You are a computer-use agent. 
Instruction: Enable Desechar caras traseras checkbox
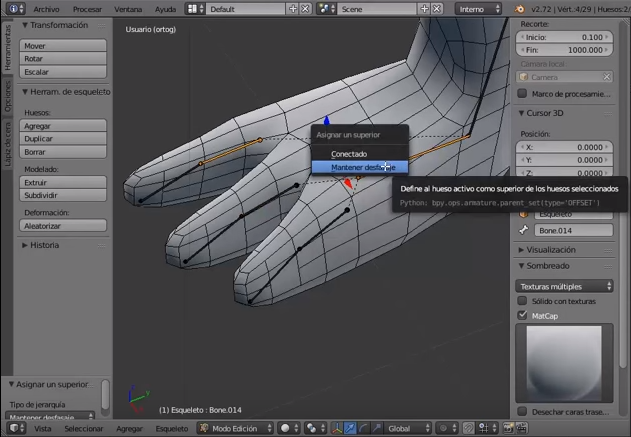point(522,411)
